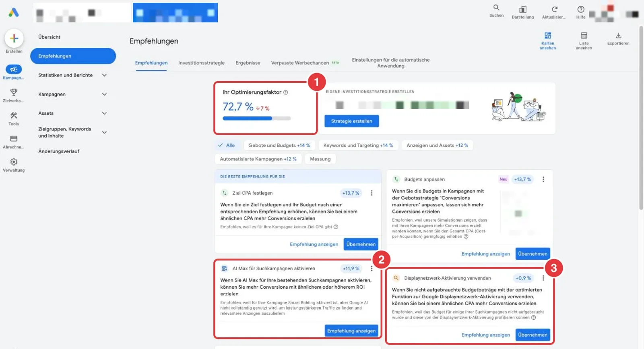Expand the Assets nav section
644x349 pixels.
pos(104,113)
